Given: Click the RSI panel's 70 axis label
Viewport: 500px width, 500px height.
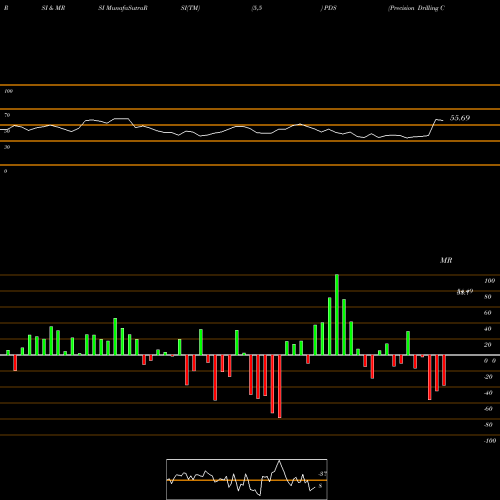Looking at the screenshot, I should pyautogui.click(x=7, y=115).
